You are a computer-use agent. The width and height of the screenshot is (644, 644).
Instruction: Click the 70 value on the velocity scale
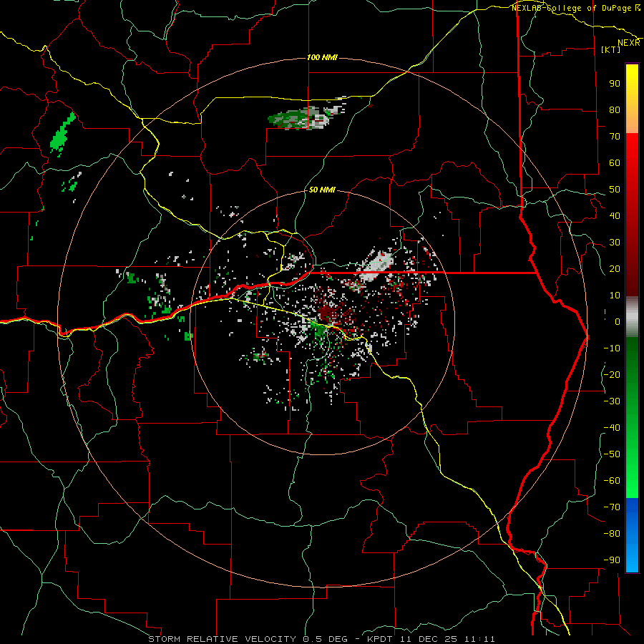pyautogui.click(x=615, y=137)
